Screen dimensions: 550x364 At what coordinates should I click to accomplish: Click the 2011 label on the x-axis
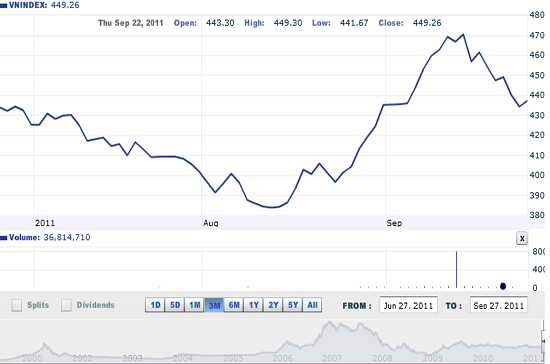tap(45, 223)
